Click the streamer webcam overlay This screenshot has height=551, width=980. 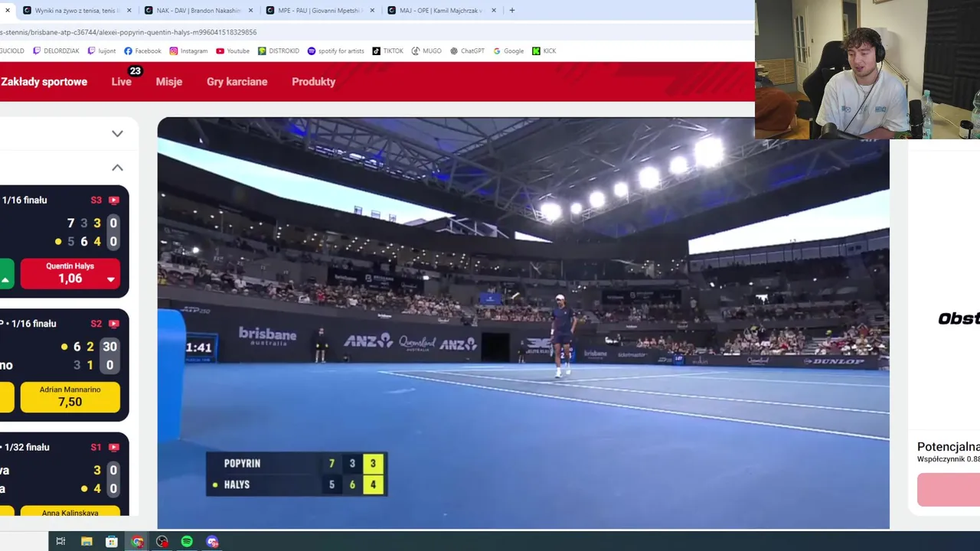pyautogui.click(x=867, y=70)
